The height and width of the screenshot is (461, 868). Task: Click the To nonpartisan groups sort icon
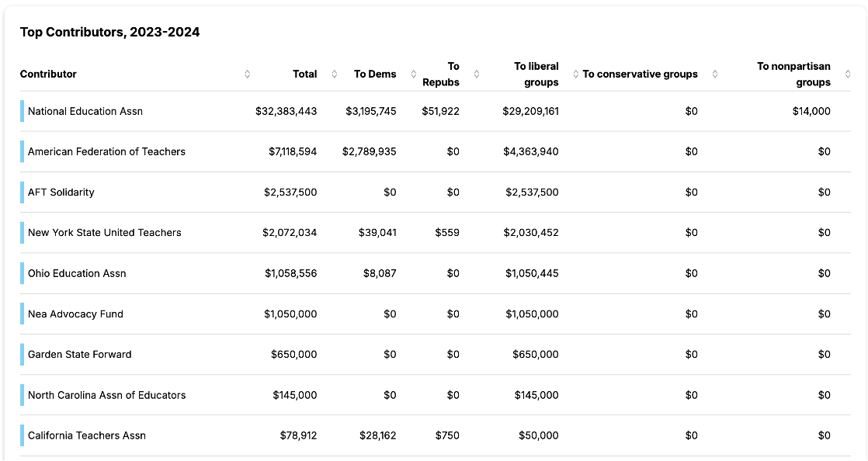(x=848, y=75)
